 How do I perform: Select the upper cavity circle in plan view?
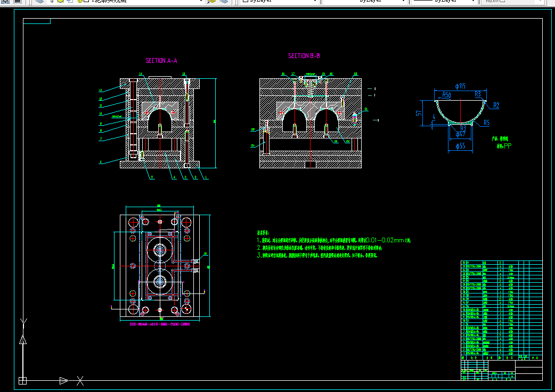click(x=160, y=250)
